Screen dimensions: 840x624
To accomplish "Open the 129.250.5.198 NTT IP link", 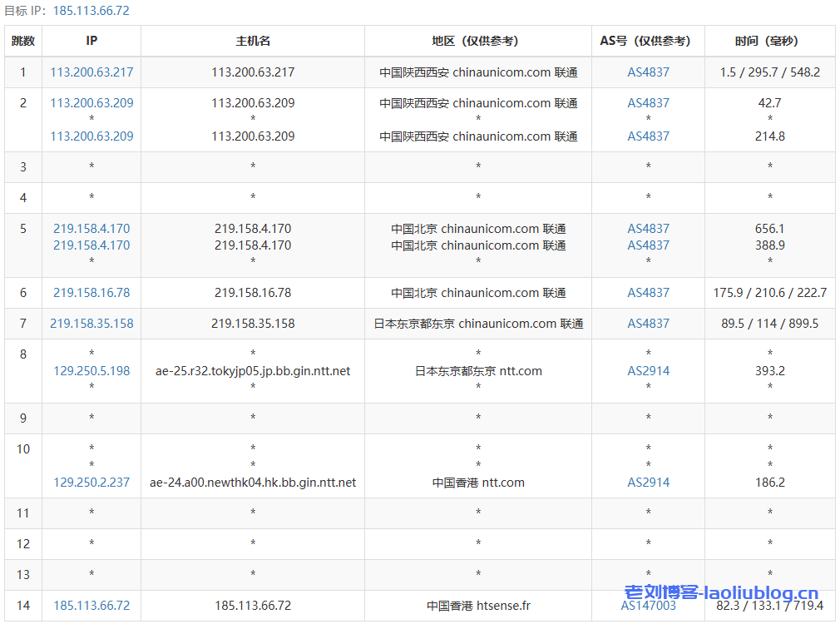I will click(x=91, y=371).
